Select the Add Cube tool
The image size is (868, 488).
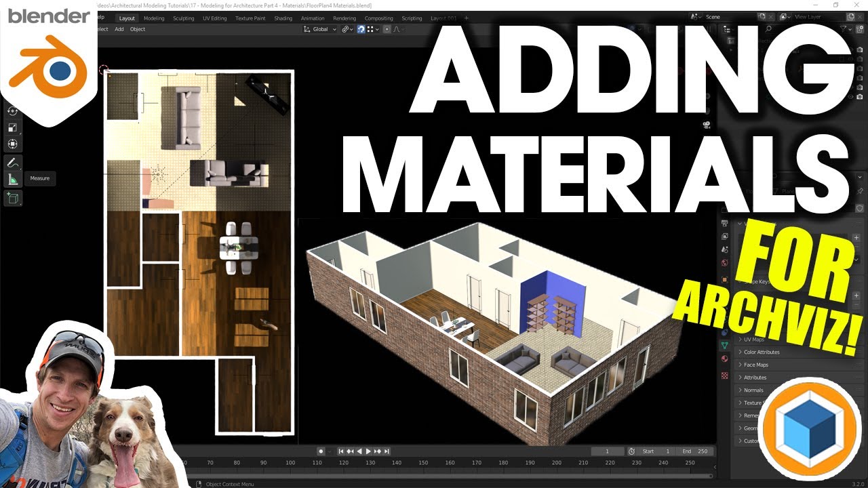[14, 198]
